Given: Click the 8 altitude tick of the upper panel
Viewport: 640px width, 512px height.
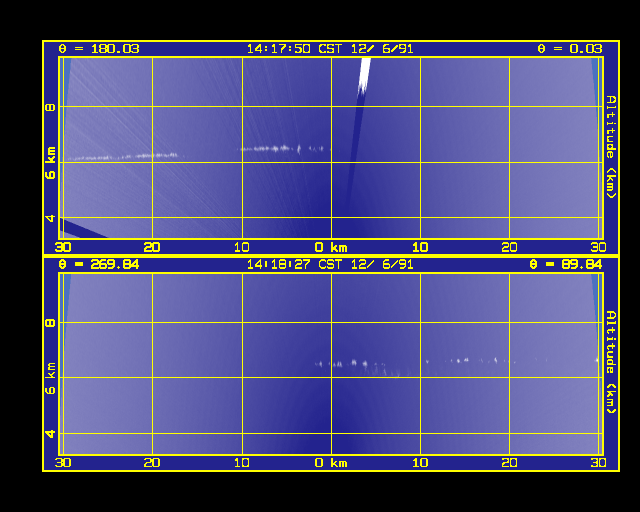Looking at the screenshot, I should (x=50, y=107).
